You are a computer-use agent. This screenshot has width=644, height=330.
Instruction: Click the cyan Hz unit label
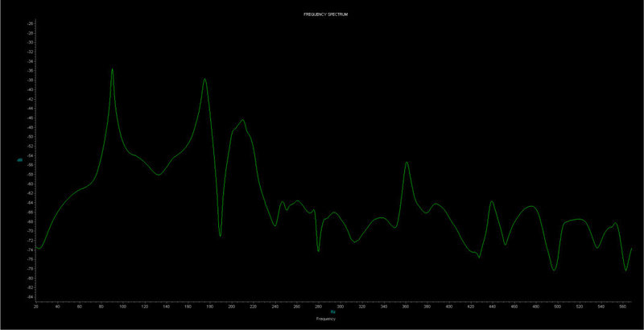(333, 312)
